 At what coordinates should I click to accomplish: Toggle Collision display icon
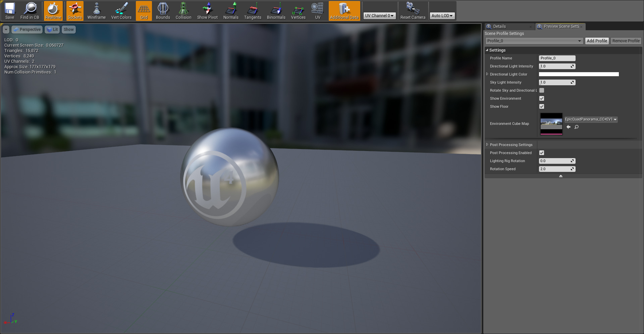click(x=183, y=11)
